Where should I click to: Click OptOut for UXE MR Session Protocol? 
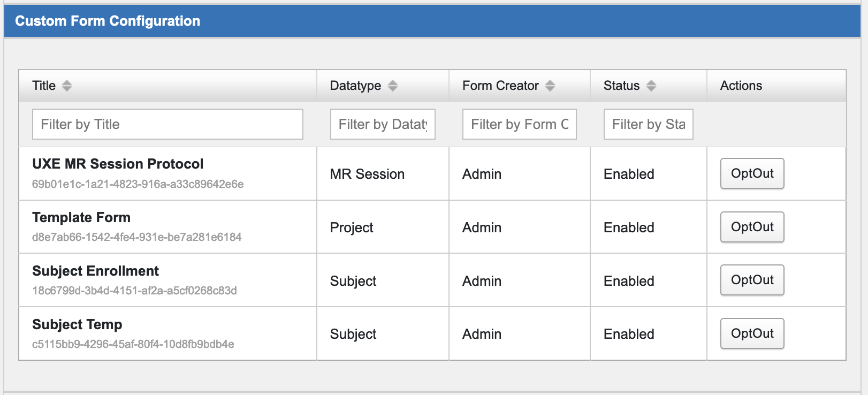[752, 173]
